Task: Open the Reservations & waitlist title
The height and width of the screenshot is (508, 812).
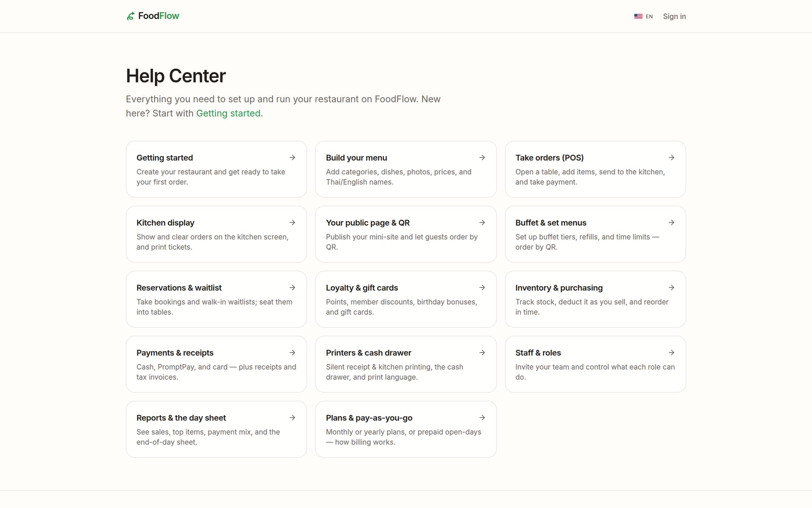Action: [179, 288]
